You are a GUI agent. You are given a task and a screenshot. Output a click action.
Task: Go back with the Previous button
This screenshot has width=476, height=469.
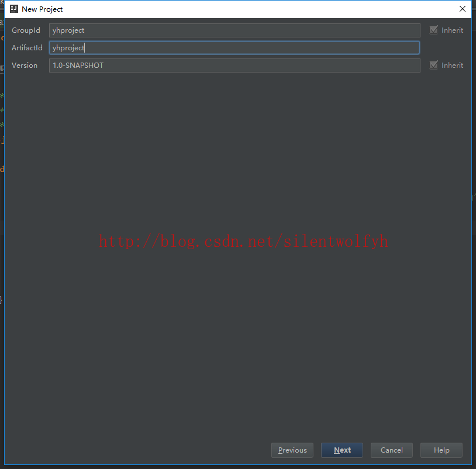pyautogui.click(x=292, y=450)
